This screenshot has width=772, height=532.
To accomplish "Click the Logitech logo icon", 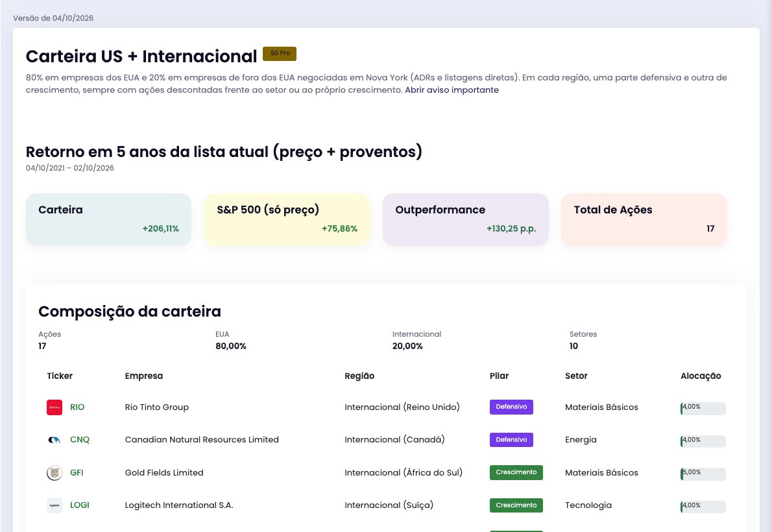I will point(54,505).
